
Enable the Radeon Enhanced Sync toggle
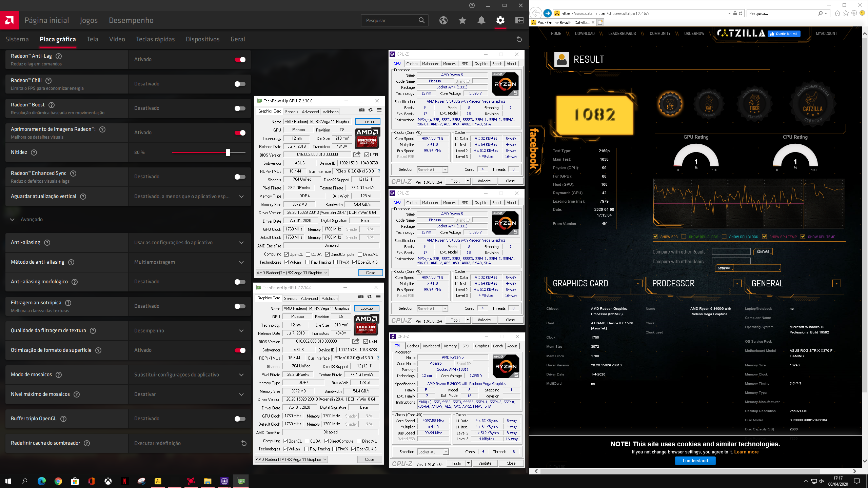point(240,177)
